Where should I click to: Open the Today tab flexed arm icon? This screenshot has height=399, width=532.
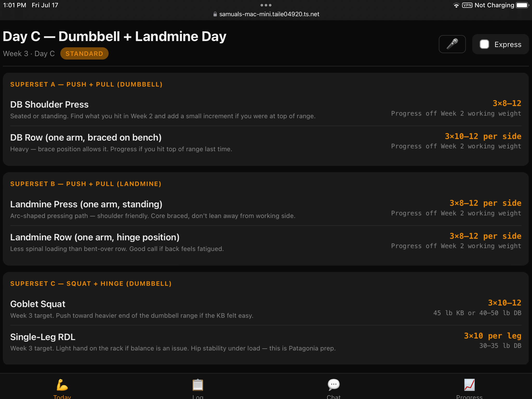[x=62, y=385]
